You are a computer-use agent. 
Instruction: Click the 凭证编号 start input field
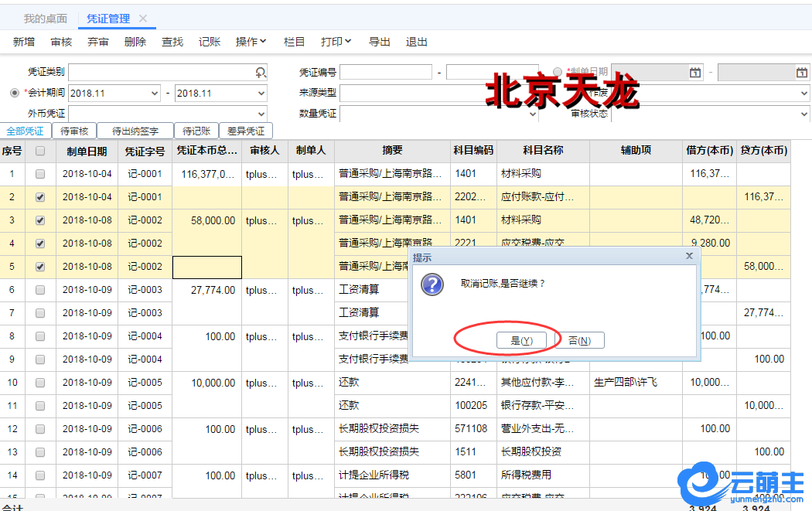pos(385,72)
